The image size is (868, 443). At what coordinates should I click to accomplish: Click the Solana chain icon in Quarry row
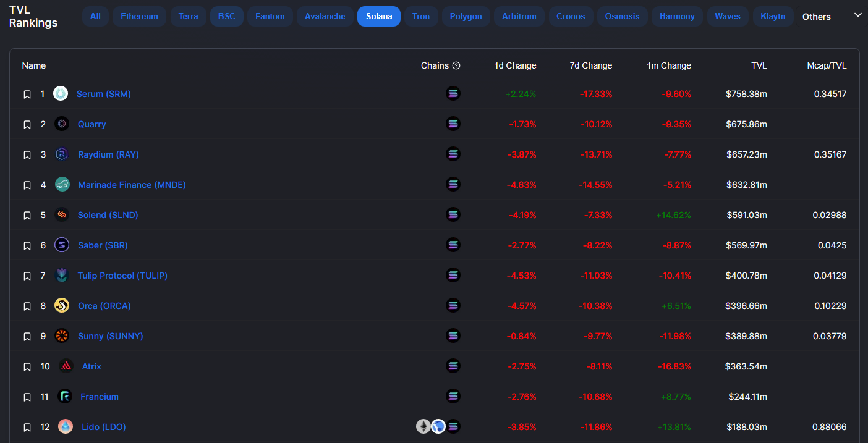453,124
